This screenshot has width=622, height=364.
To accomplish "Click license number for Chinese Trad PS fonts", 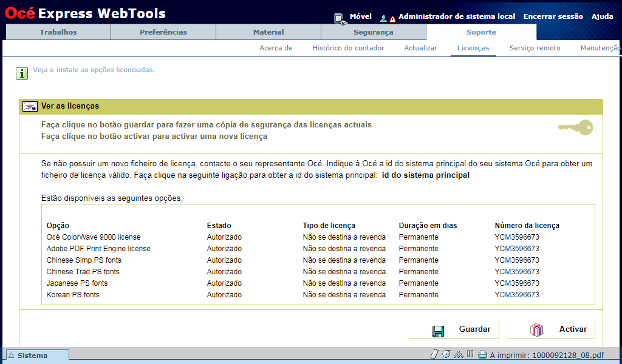I will pyautogui.click(x=517, y=271).
